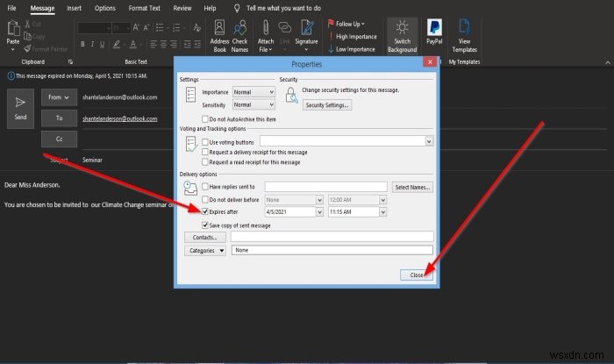This screenshot has width=614, height=364.
Task: Check Request a read receipt
Action: pos(204,161)
